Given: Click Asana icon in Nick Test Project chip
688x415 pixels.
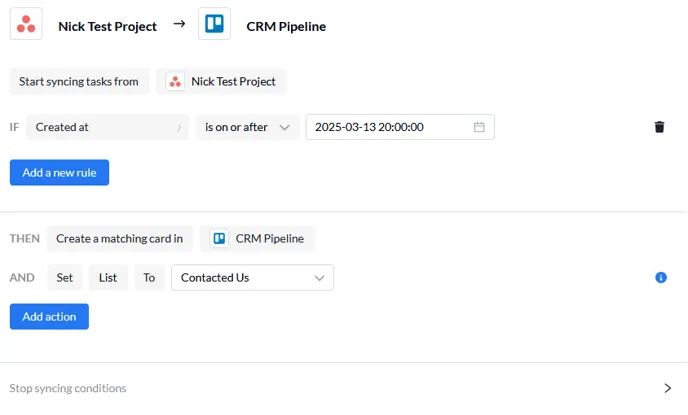Looking at the screenshot, I should [175, 82].
